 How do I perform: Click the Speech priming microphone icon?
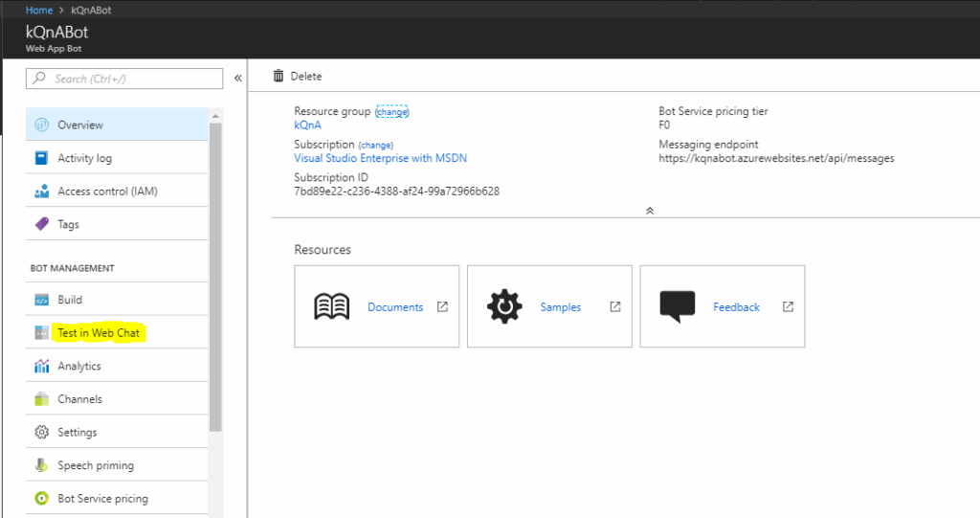[41, 464]
